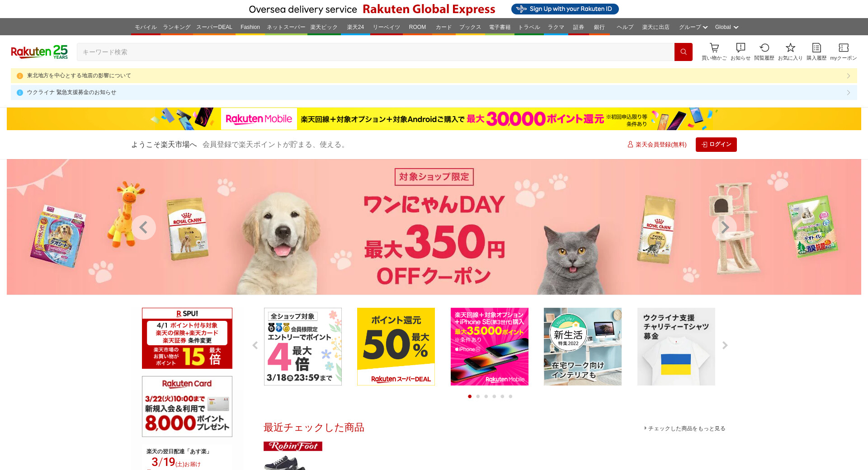
Task: Select the second carousel pagination dot
Action: (x=478, y=396)
